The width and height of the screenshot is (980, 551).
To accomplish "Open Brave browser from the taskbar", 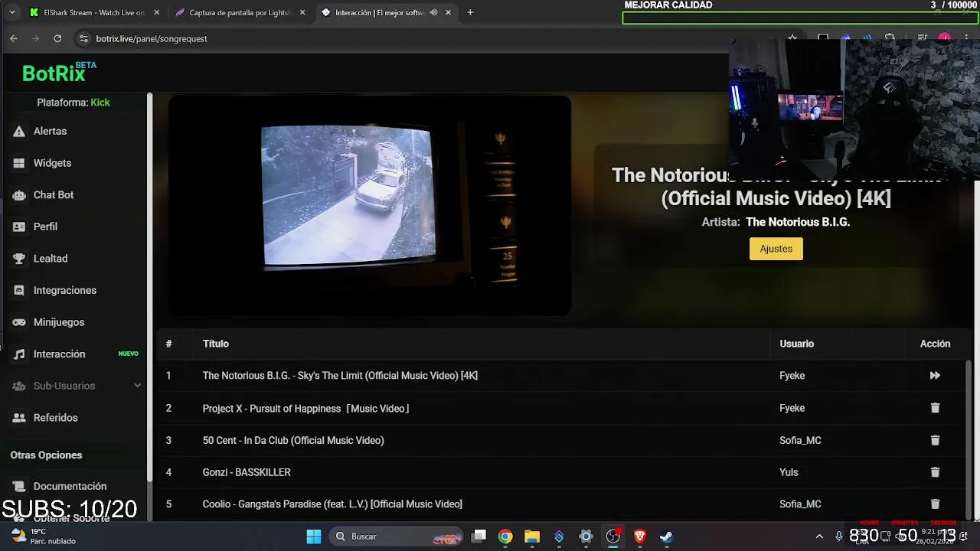I will [639, 536].
